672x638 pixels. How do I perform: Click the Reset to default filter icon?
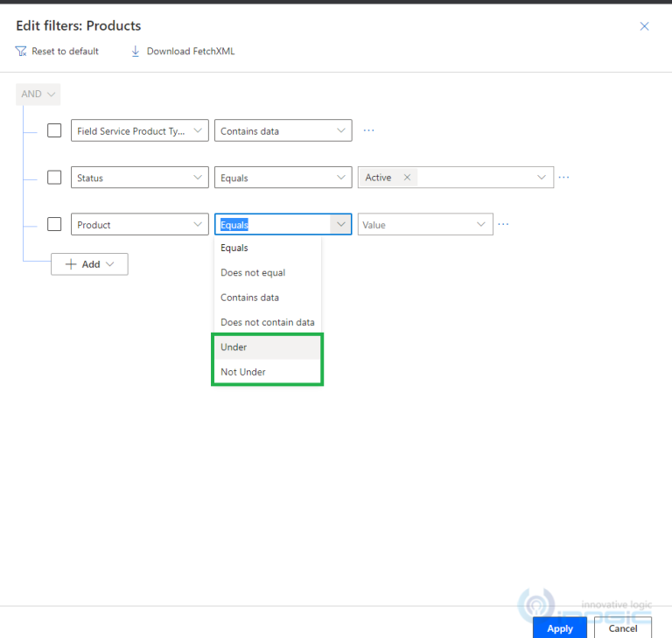[21, 52]
